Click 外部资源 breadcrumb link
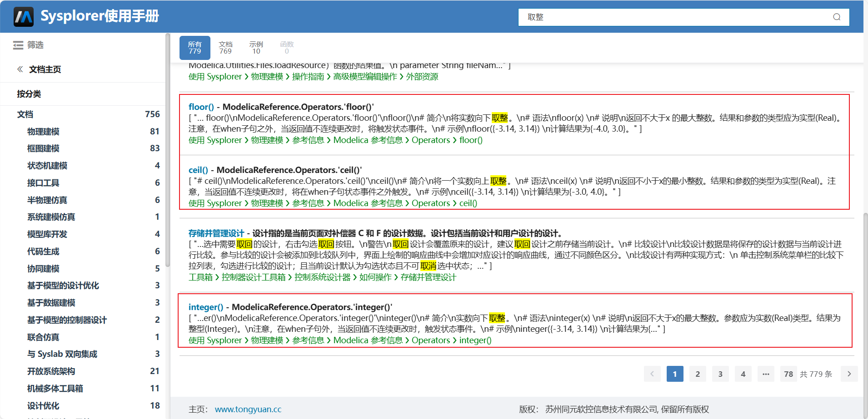The width and height of the screenshot is (868, 419). point(422,77)
